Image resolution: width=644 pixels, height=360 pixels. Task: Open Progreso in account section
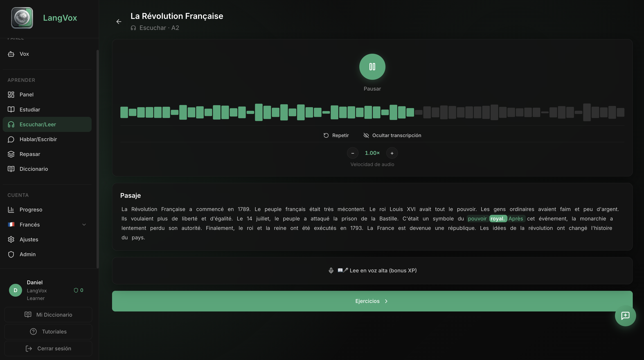click(47, 210)
